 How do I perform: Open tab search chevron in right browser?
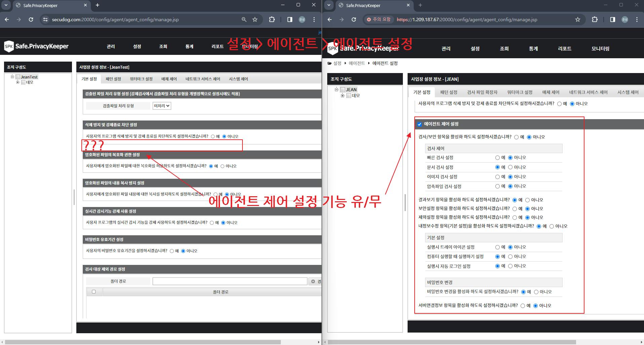(329, 5)
